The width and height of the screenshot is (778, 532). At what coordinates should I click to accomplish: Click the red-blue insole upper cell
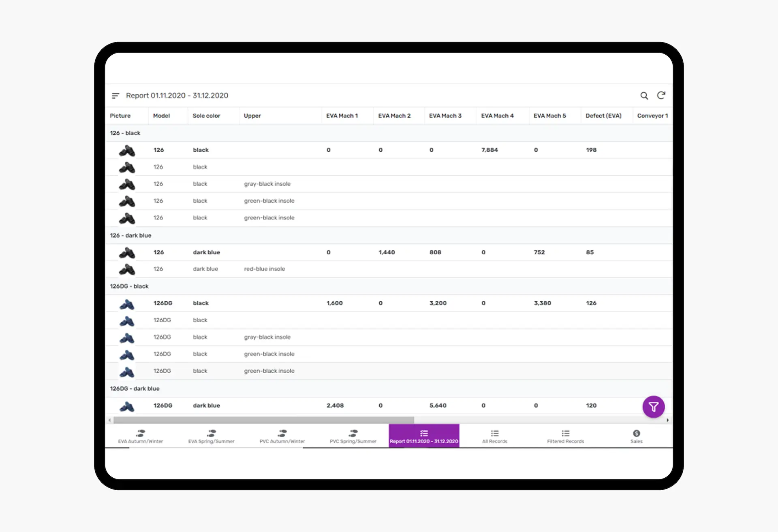click(x=264, y=269)
